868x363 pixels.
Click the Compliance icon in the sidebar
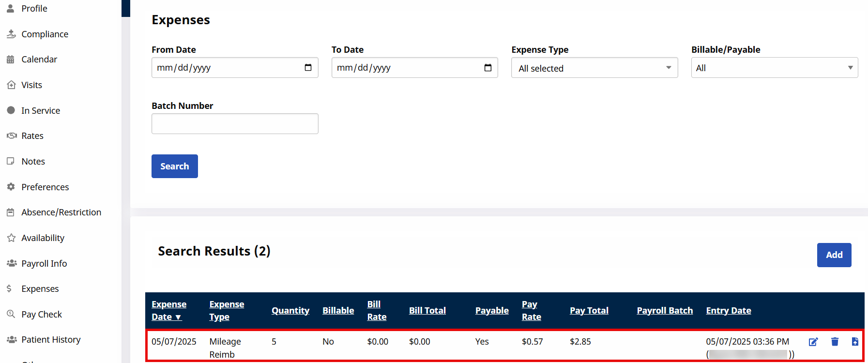(11, 34)
